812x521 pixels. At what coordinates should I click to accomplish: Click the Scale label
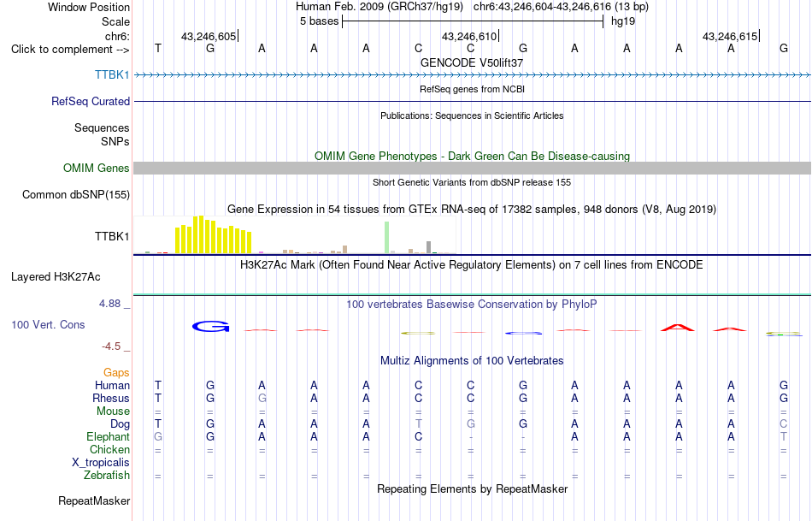pos(115,21)
